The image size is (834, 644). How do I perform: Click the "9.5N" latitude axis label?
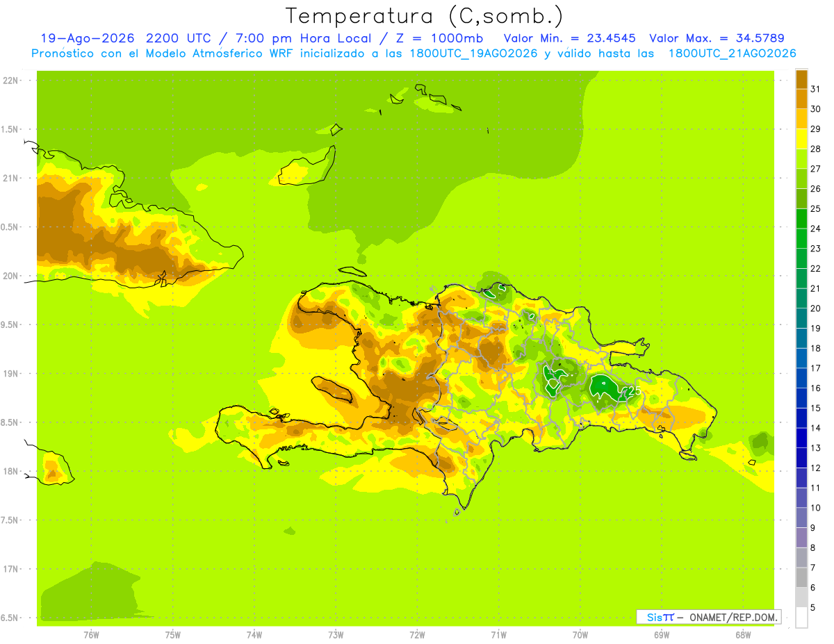(x=10, y=325)
